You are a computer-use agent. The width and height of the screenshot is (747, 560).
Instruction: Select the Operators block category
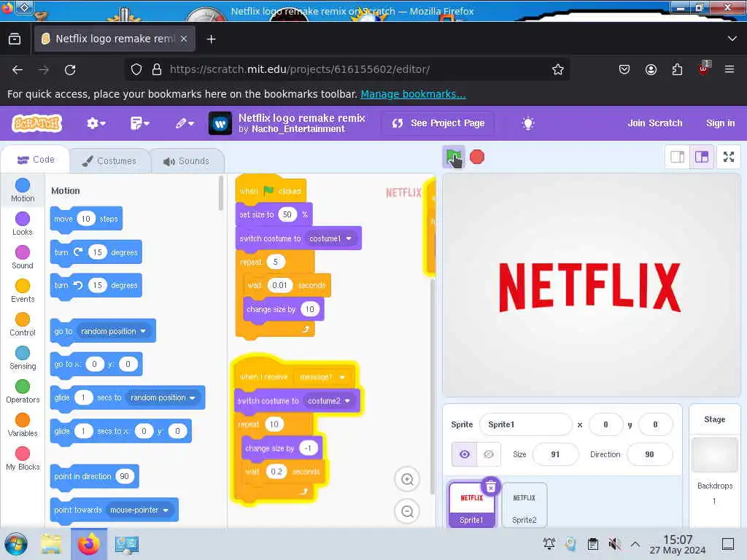pos(23,392)
